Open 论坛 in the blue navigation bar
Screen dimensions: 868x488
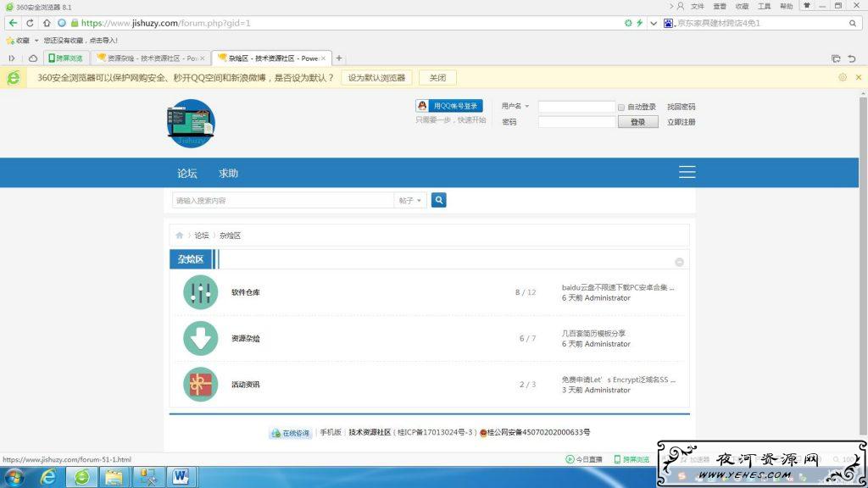187,173
